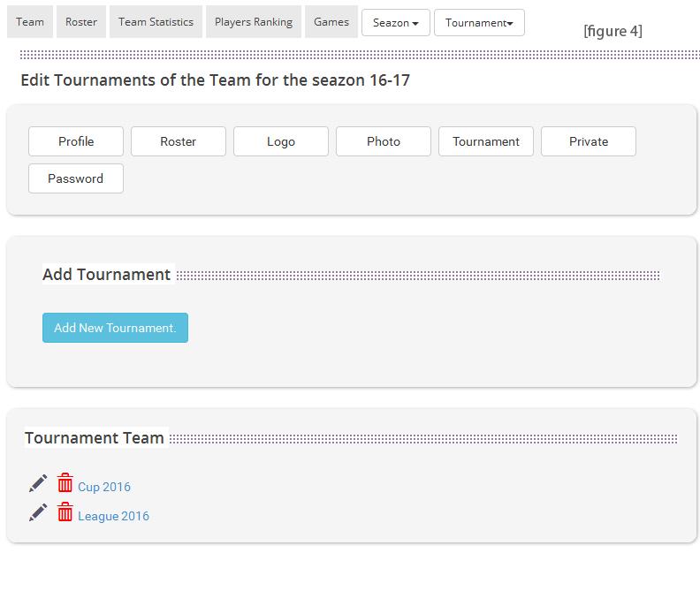700x591 pixels.
Task: Open the Tournament dropdown menu
Action: pyautogui.click(x=479, y=23)
